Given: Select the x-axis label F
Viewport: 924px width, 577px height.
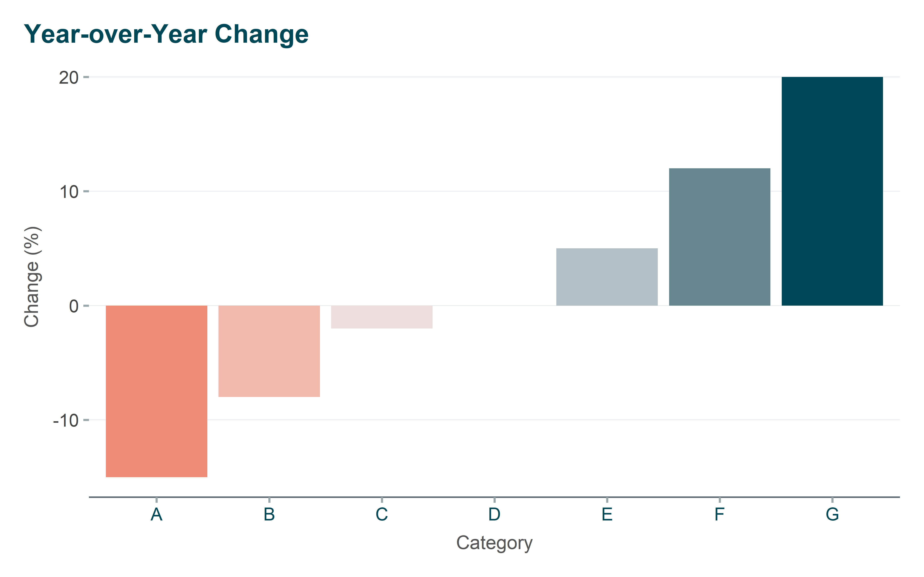Looking at the screenshot, I should [x=719, y=514].
